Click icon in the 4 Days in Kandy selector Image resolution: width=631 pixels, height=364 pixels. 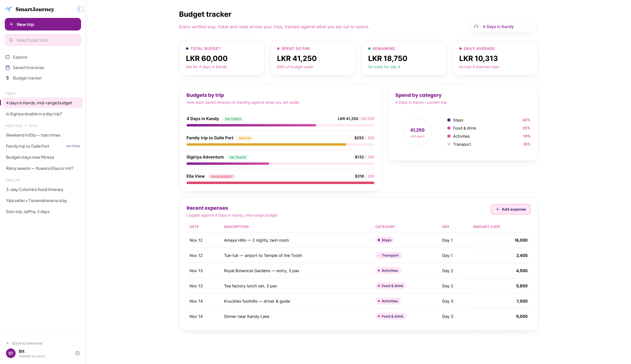pos(476,27)
